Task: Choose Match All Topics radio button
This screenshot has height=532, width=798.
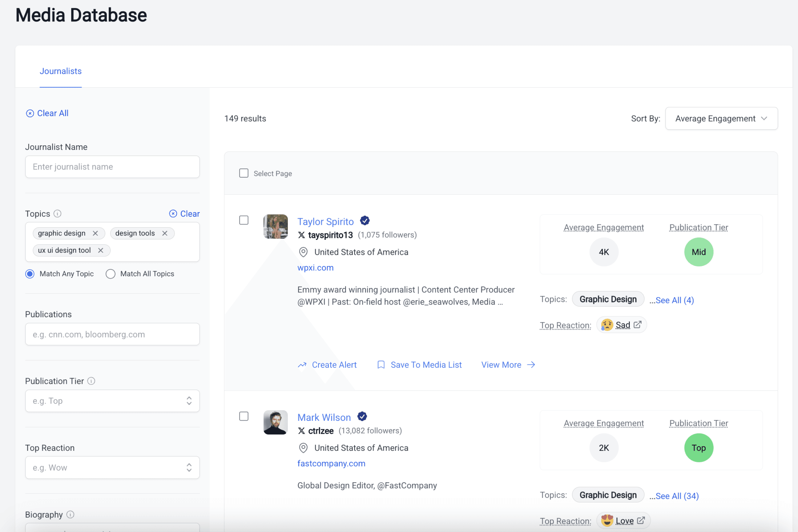Action: [111, 274]
